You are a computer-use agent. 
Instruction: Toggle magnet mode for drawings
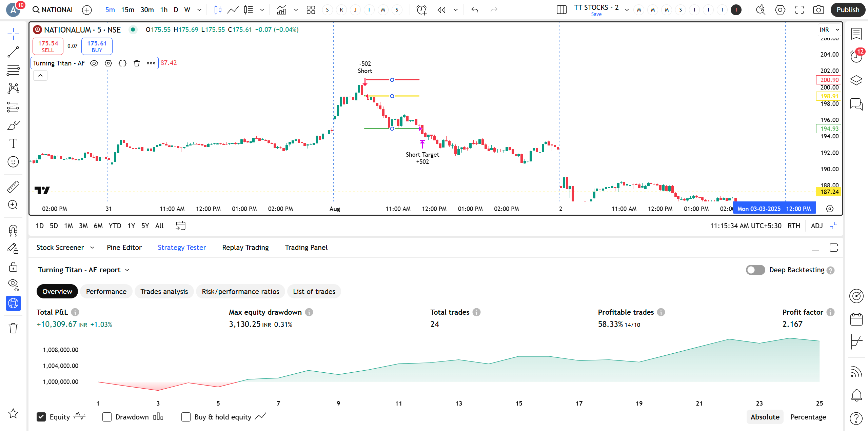click(x=13, y=230)
